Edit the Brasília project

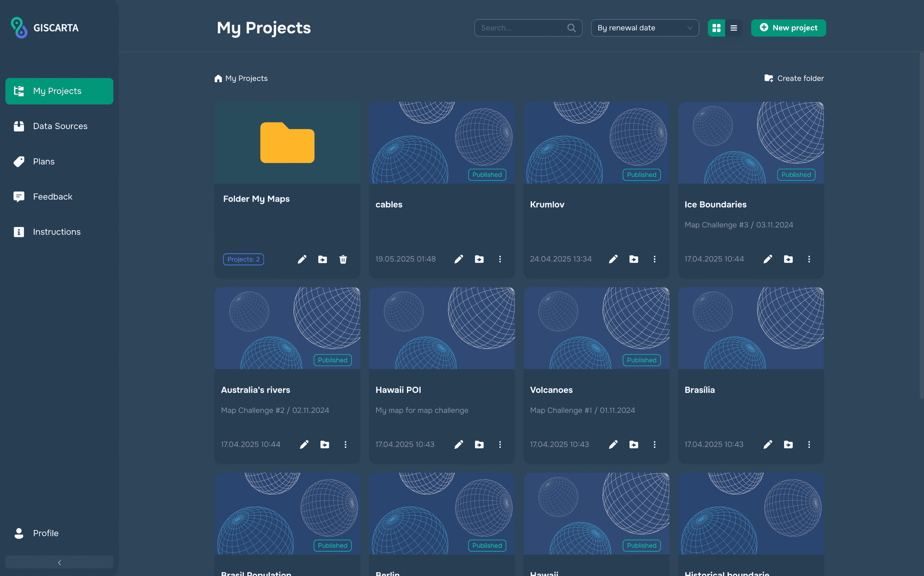(768, 445)
